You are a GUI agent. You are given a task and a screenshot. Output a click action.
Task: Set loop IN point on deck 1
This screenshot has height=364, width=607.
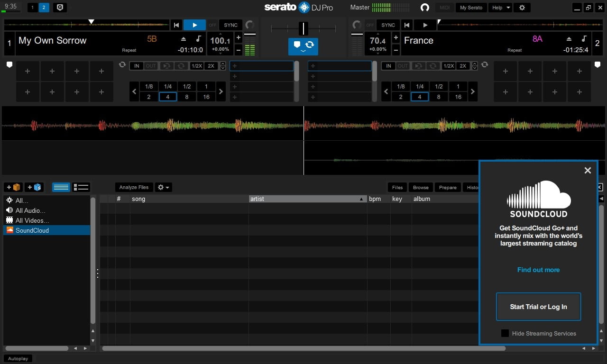[x=137, y=66]
